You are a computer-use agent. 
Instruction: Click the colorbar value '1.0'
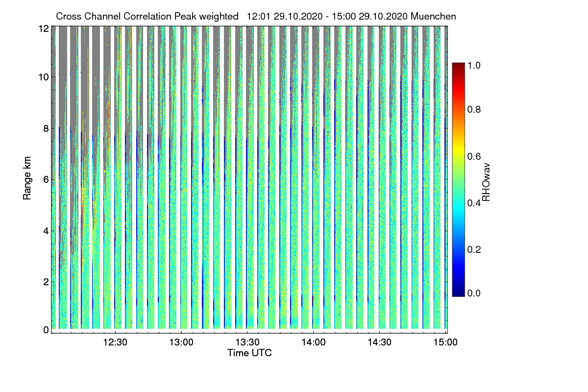coord(474,65)
